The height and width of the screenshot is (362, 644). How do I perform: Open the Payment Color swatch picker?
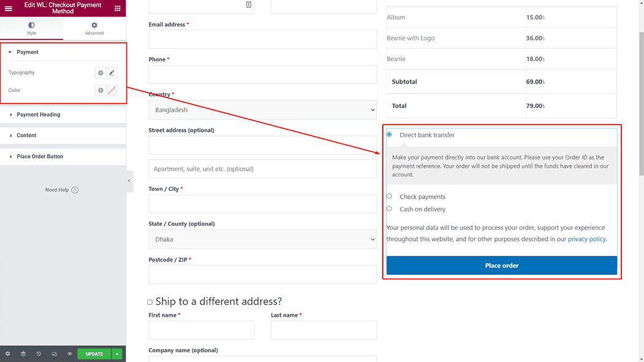point(112,90)
